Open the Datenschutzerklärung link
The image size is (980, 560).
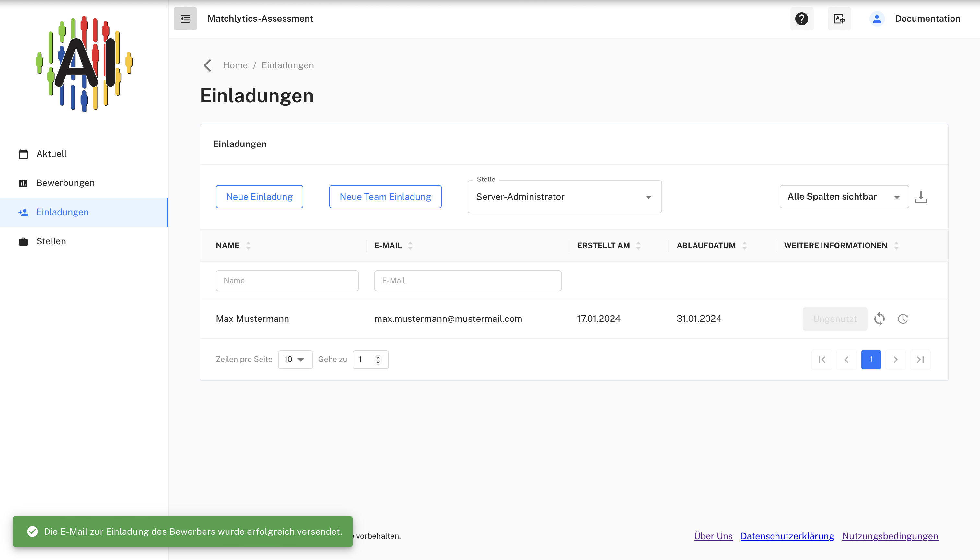click(x=787, y=536)
